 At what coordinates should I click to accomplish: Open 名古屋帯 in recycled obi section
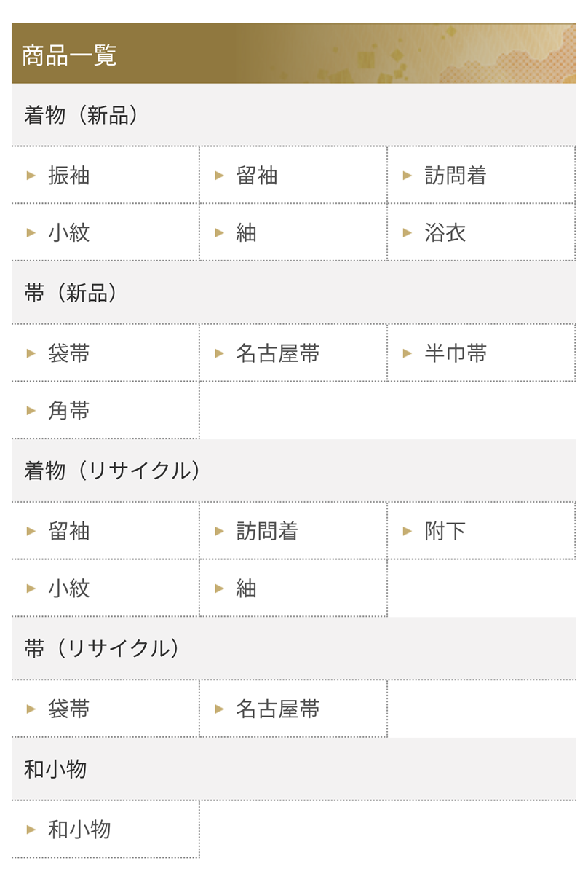[293, 709]
